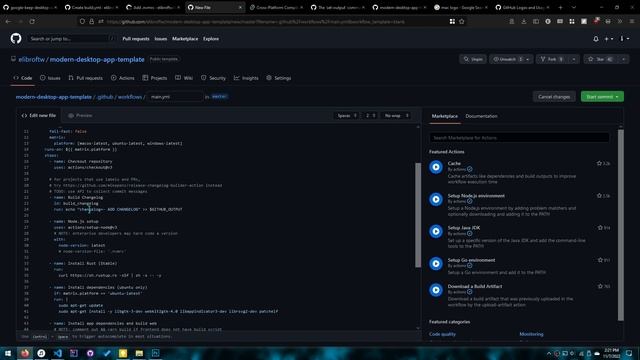Bookmark this page with the star icon
The width and height of the screenshot is (640, 360).
462,21
